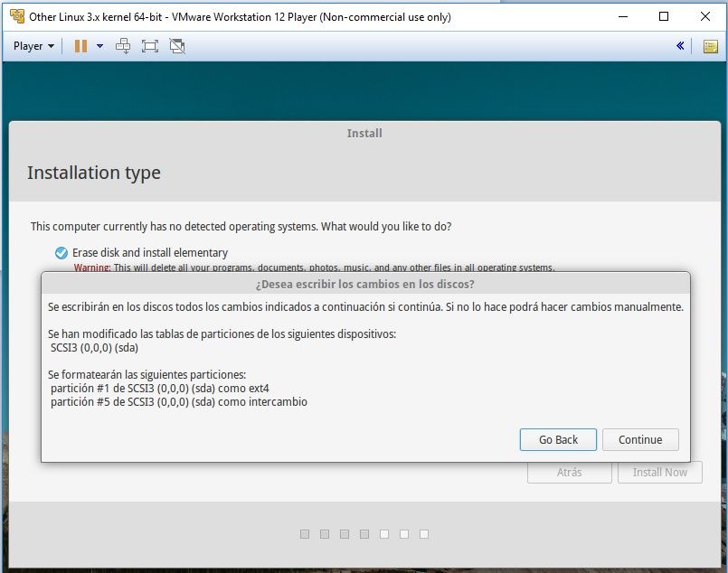Screen dimensions: 728x573
Task: Maximize the VMware Player window
Action: (x=664, y=16)
